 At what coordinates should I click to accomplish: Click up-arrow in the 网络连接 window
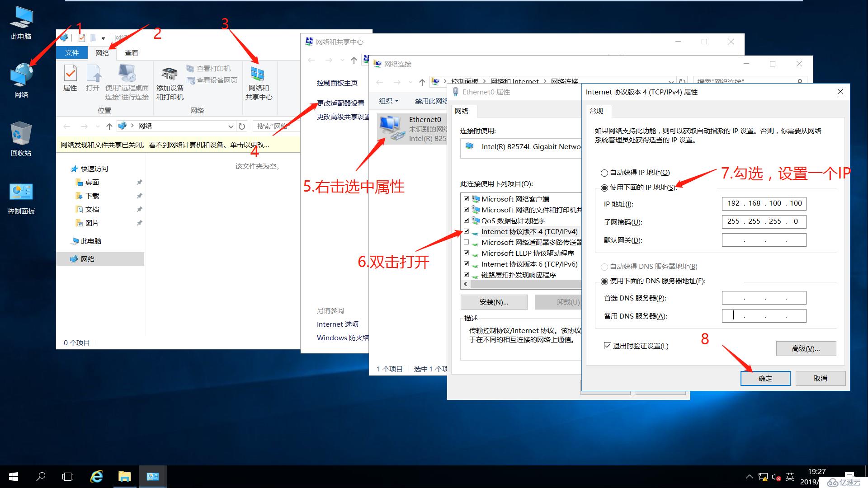[x=422, y=82]
